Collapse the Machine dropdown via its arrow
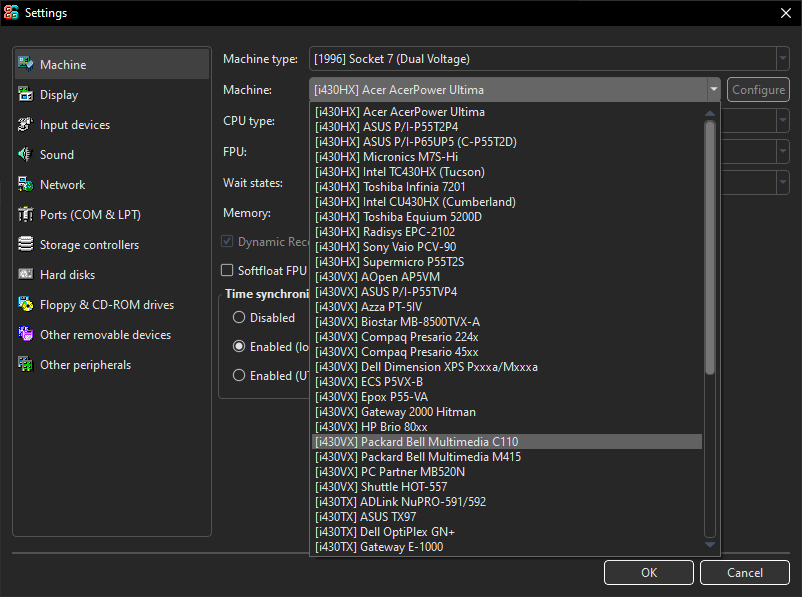The height and width of the screenshot is (597, 802). coord(714,90)
